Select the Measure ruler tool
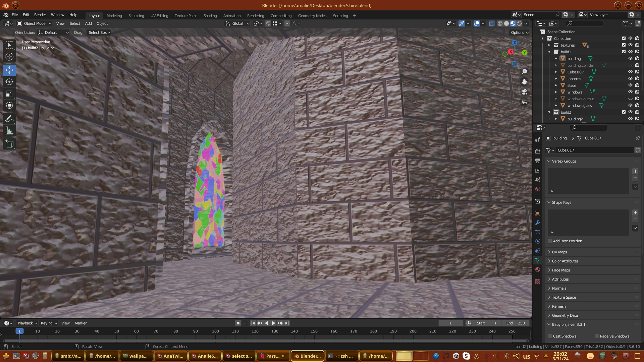The height and width of the screenshot is (362, 644). pos(9,131)
